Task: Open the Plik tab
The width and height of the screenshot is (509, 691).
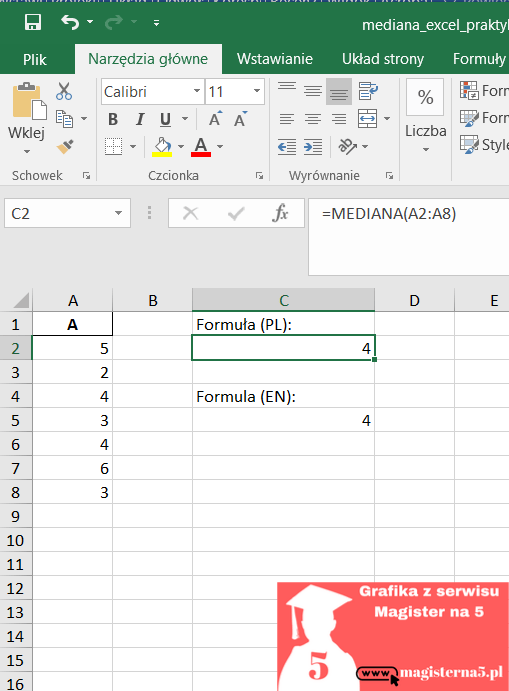Action: 35,59
